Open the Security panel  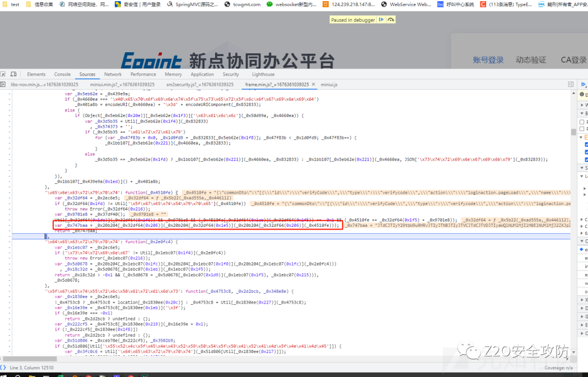pyautogui.click(x=231, y=74)
